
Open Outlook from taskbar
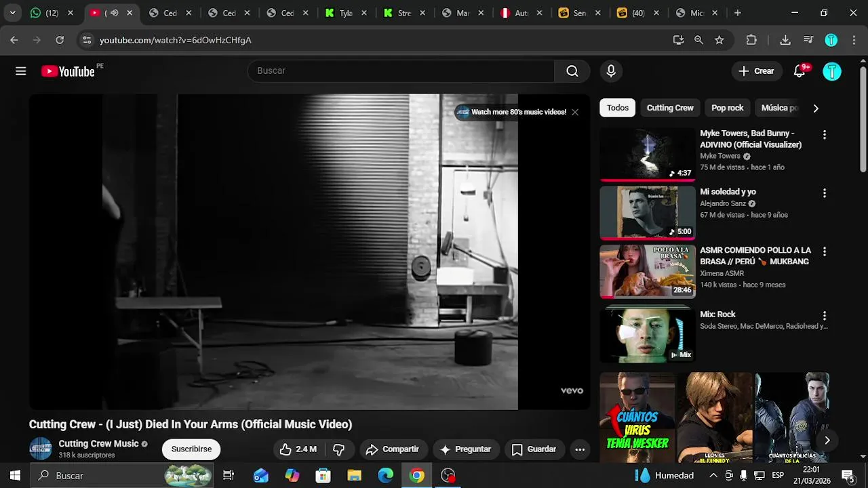pyautogui.click(x=261, y=475)
